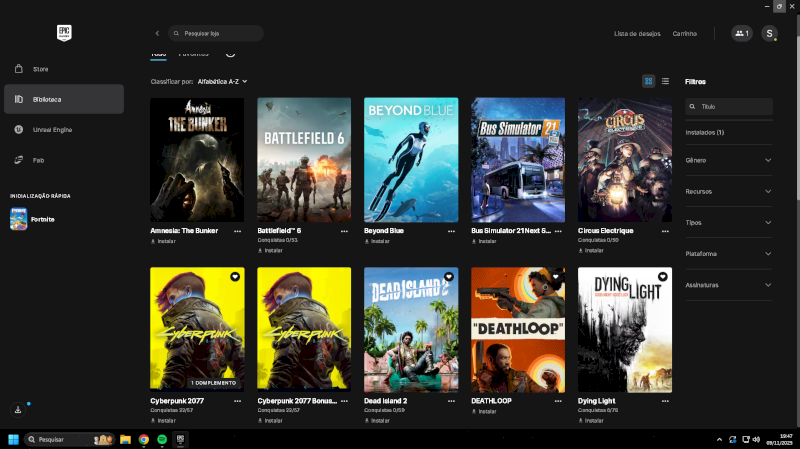The width and height of the screenshot is (800, 449).
Task: Expand the Gênero filter
Action: click(729, 160)
